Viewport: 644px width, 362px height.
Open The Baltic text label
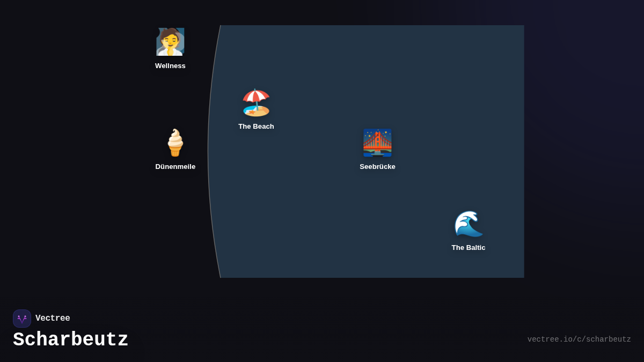[x=469, y=248]
